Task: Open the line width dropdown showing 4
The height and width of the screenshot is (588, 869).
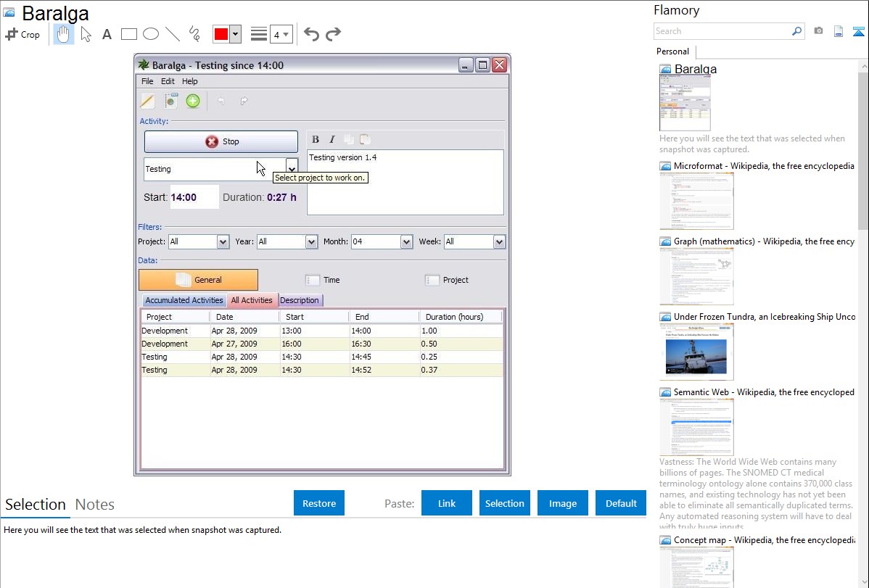Action: pyautogui.click(x=281, y=34)
